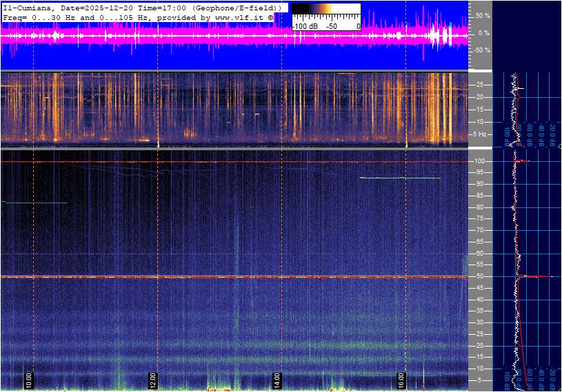Click the 50 Hz frequency axis tick
The height and width of the screenshot is (392, 562).
pyautogui.click(x=479, y=277)
